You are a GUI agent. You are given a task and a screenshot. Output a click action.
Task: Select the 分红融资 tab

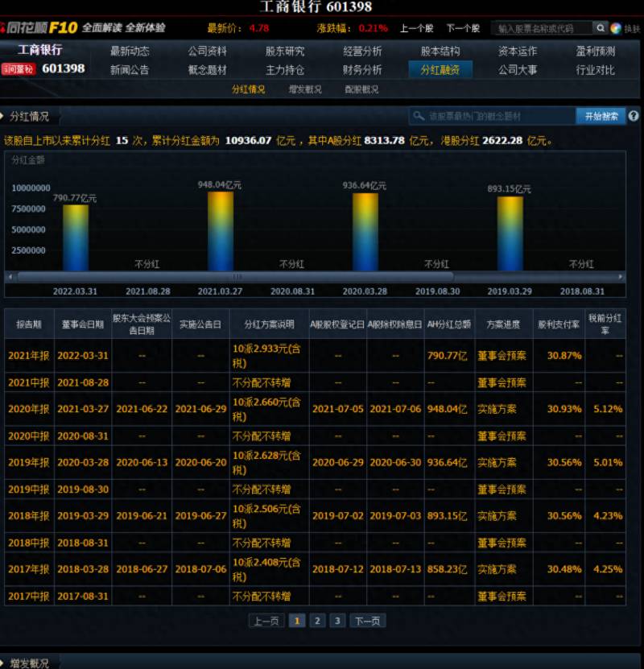click(x=440, y=69)
